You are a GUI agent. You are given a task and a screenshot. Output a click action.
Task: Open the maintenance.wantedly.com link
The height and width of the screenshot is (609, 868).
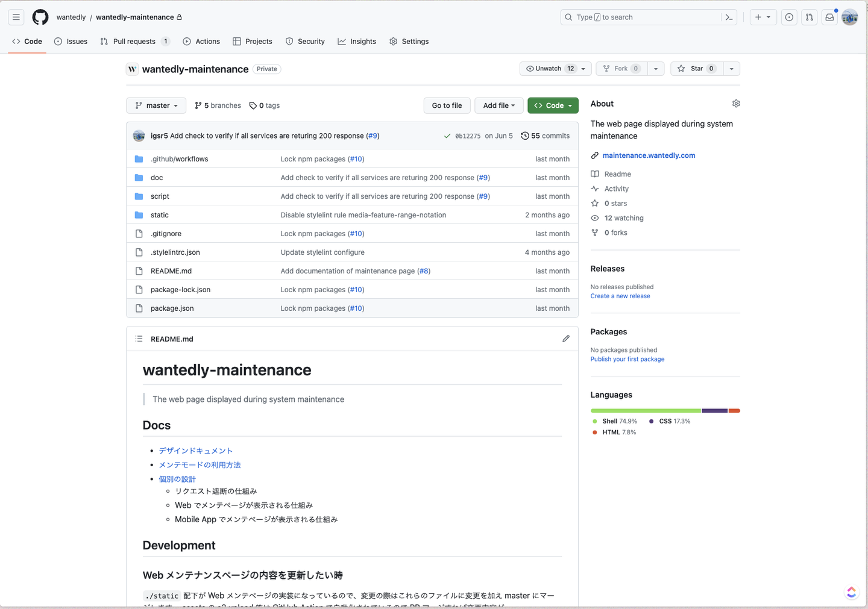[649, 155]
